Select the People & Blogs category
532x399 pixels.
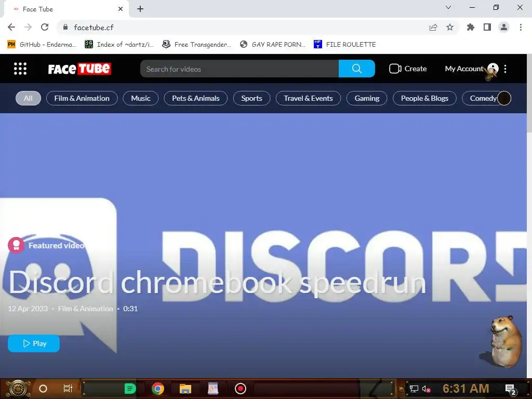pyautogui.click(x=424, y=98)
